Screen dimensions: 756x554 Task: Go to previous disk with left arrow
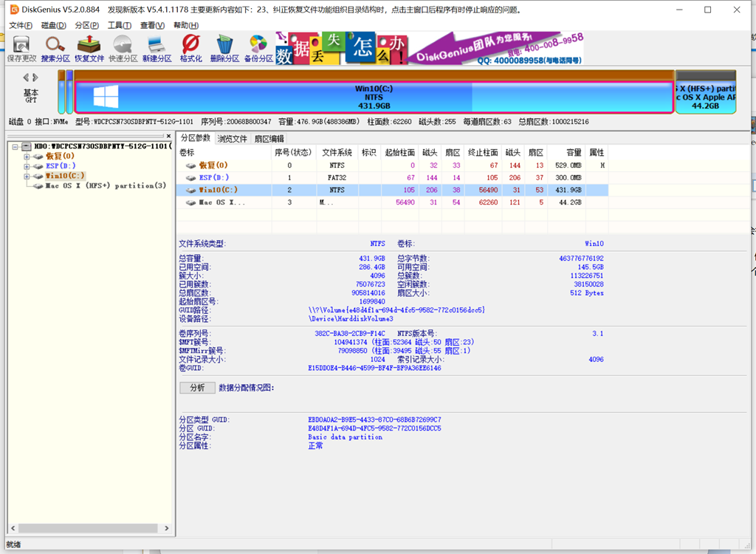click(x=26, y=78)
